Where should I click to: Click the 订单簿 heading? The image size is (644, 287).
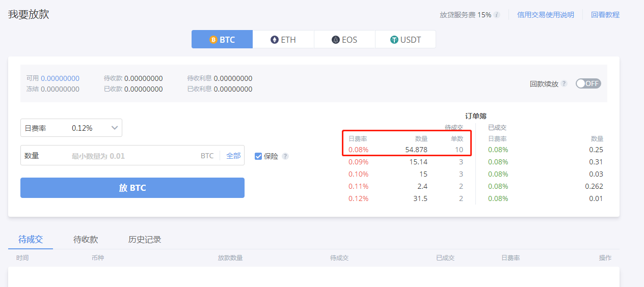point(476,116)
